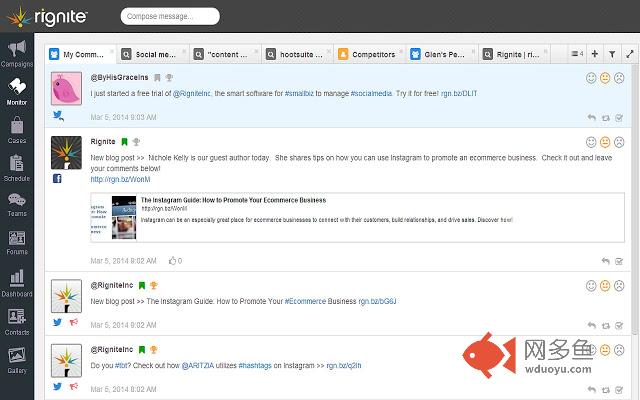Create case from Rignite Facebook post check icon
Viewport: 640px width, 400px height.
[x=619, y=261]
